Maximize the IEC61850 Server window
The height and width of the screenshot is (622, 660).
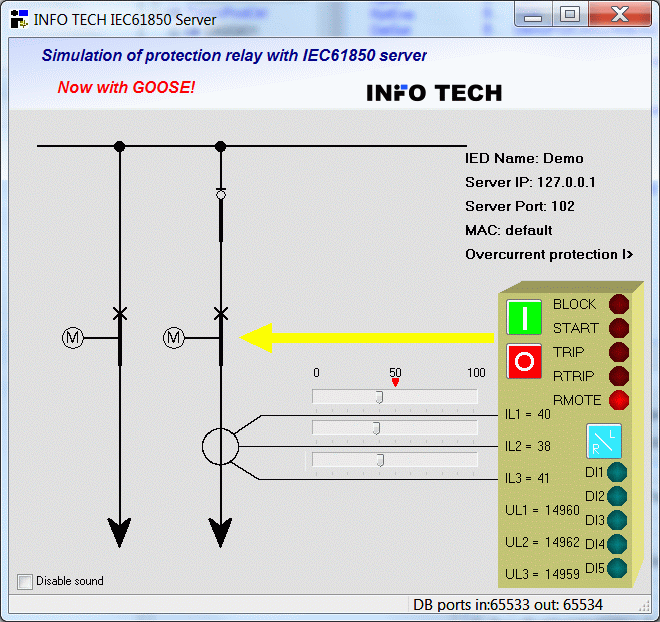click(570, 15)
